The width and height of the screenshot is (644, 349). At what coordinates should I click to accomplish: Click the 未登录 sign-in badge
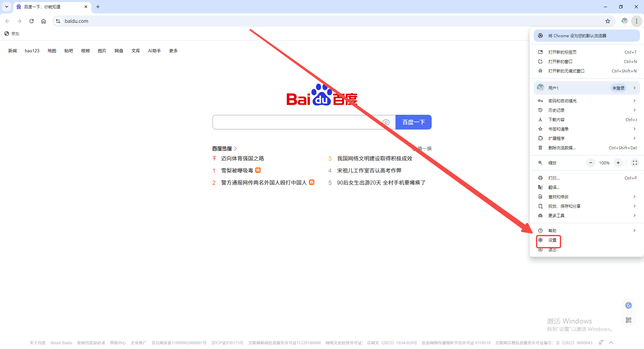[618, 88]
